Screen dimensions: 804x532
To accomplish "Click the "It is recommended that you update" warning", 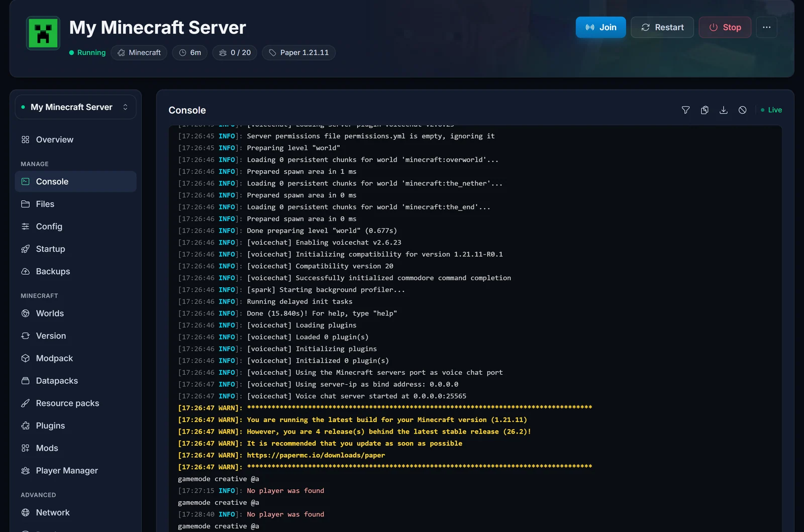I will [x=320, y=444].
